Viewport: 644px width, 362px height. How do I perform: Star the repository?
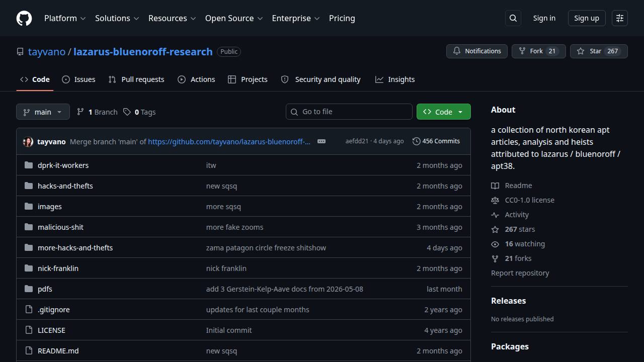599,51
